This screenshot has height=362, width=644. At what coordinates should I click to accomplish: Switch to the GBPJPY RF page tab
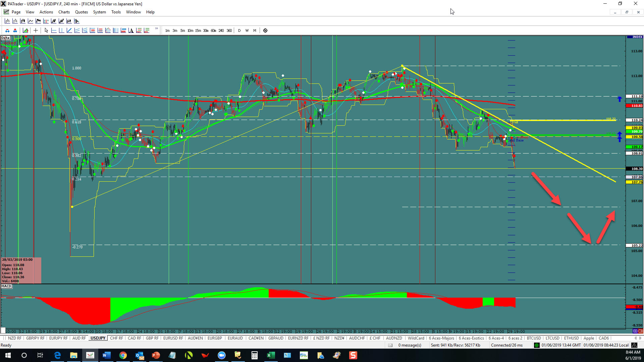35,338
